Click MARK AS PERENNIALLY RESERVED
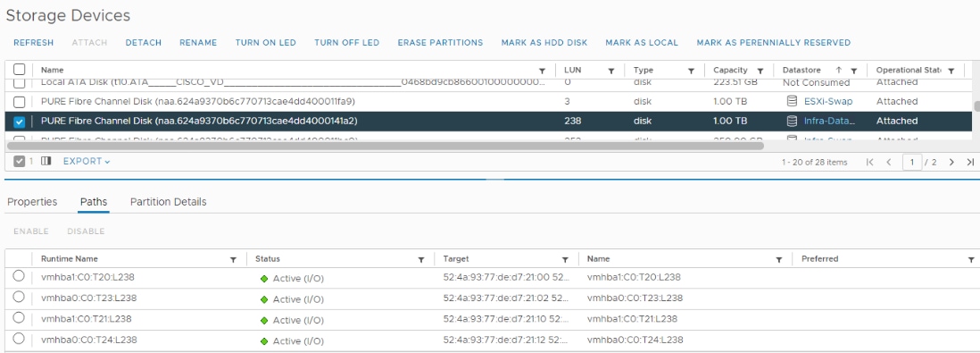 click(x=774, y=43)
